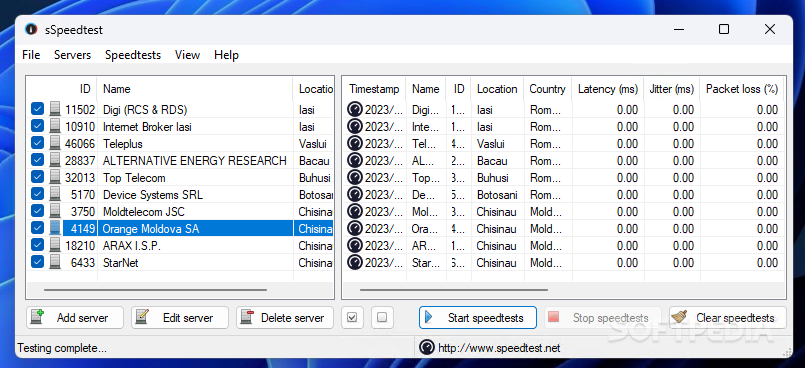The image size is (805, 368).
Task: Click the gauge icon of the Star... result row
Action: (355, 263)
